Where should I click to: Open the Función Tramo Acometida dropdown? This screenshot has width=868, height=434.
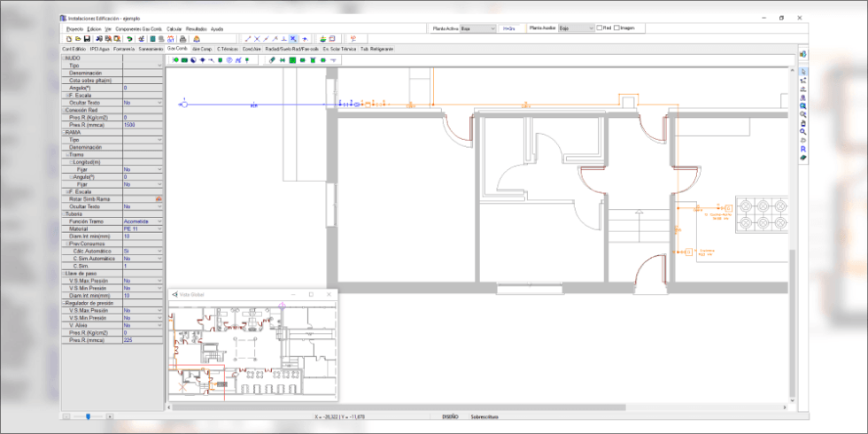[159, 221]
